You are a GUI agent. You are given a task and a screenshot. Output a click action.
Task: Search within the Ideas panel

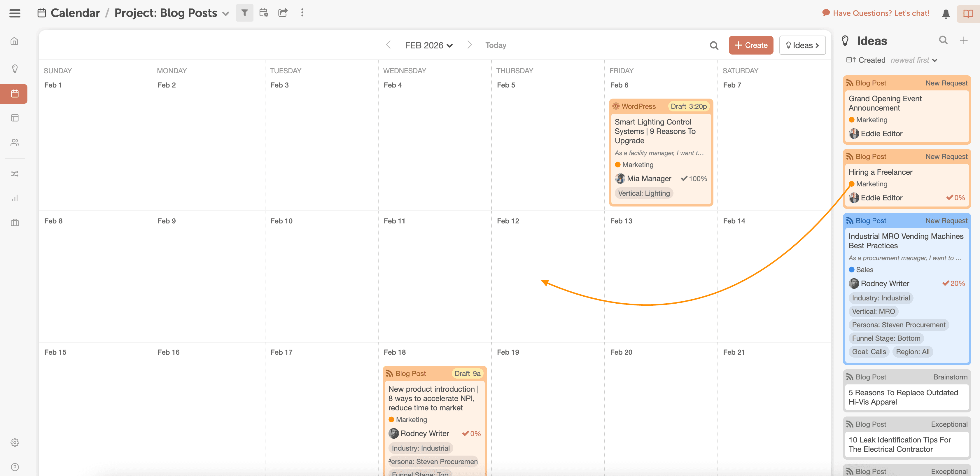[x=943, y=40]
